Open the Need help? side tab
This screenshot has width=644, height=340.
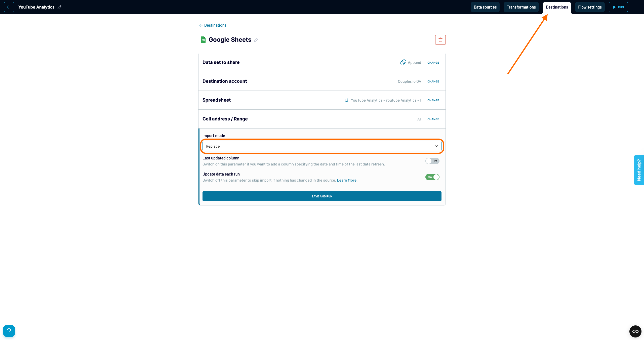click(639, 170)
